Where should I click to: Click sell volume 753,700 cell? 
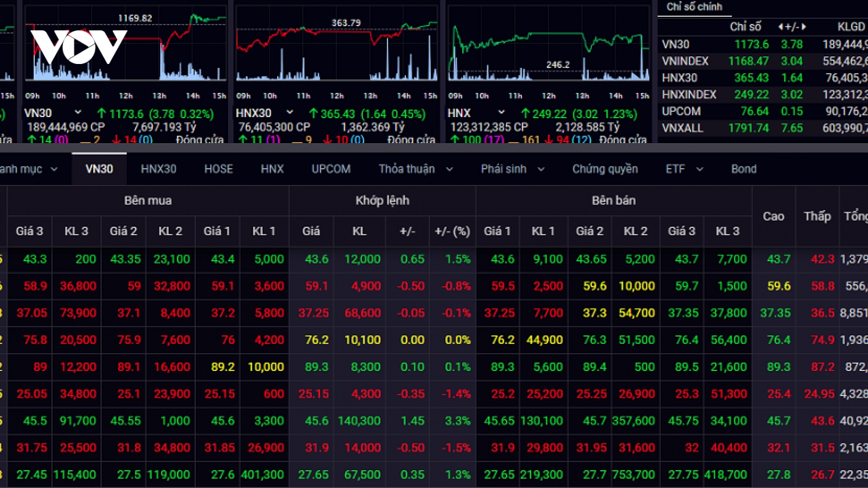tap(634, 474)
